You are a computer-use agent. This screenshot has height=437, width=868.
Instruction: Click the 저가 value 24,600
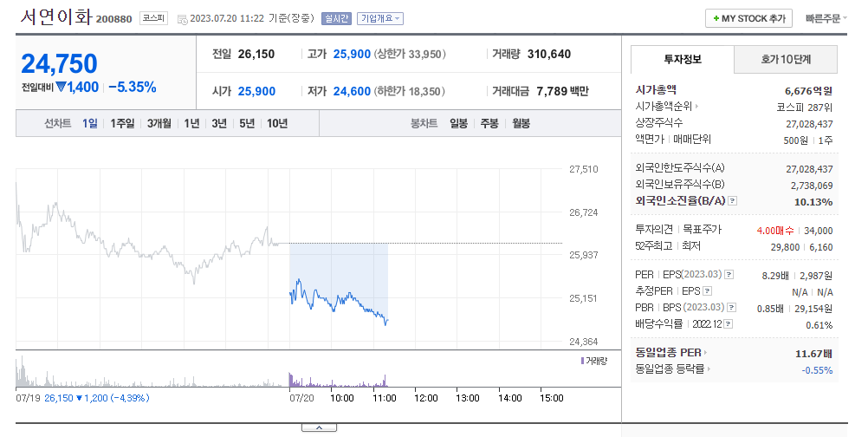(352, 91)
